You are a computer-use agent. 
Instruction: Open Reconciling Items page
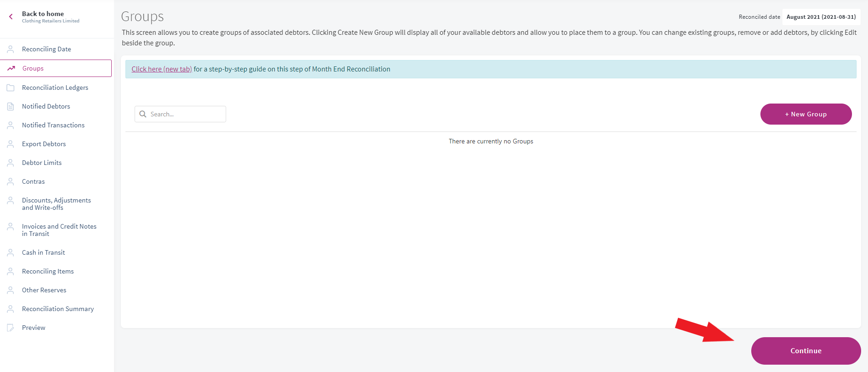click(x=48, y=271)
